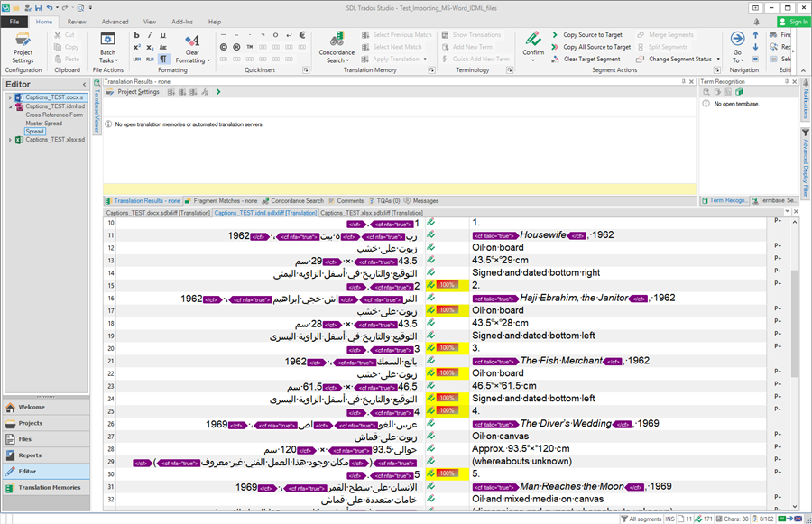Insert left-to-right mark (LRM)
The width and height of the screenshot is (812, 524).
click(137, 59)
